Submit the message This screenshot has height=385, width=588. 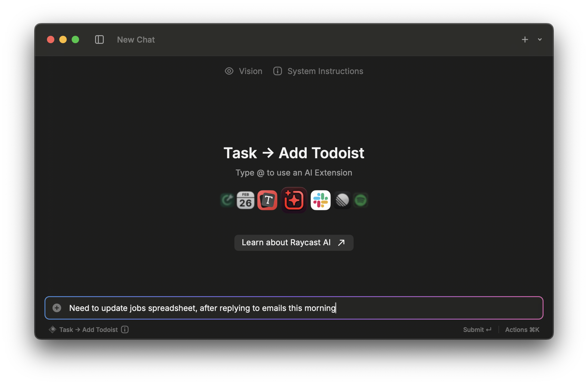coord(477,330)
